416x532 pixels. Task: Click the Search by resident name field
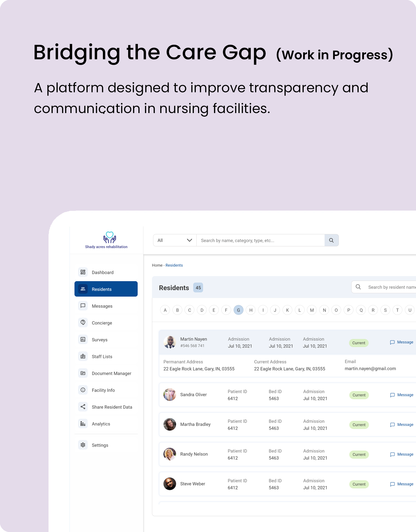[x=391, y=287]
